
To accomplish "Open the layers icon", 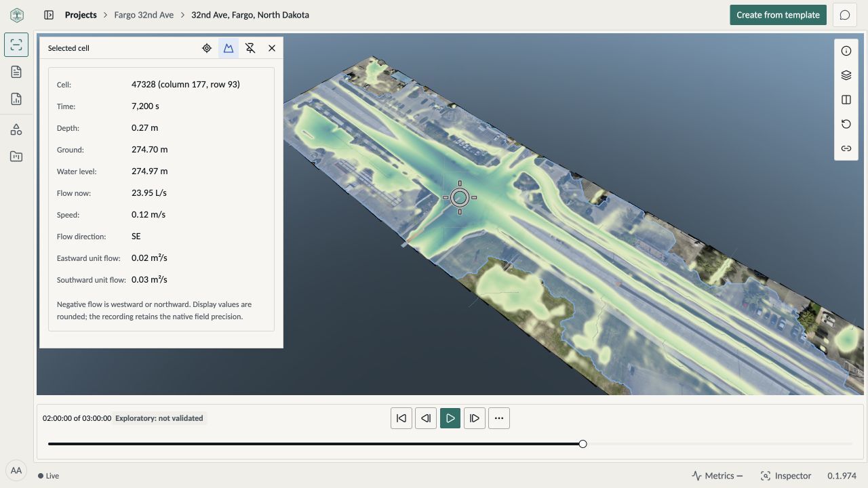I will click(x=846, y=75).
